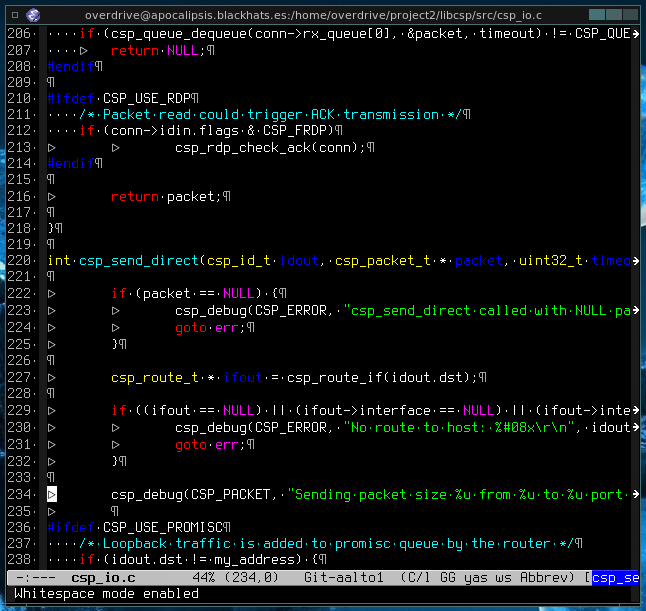Click CSP_PACKET on line 234
The height and width of the screenshot is (611, 646).
pos(231,494)
